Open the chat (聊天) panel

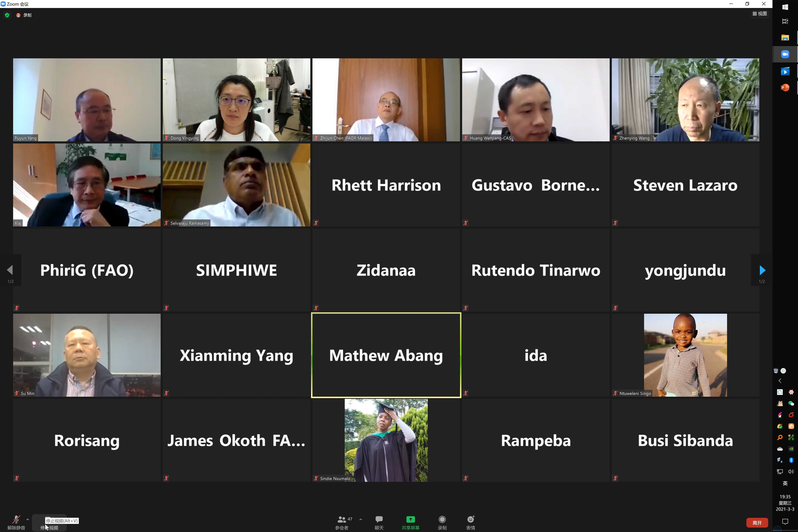[379, 523]
